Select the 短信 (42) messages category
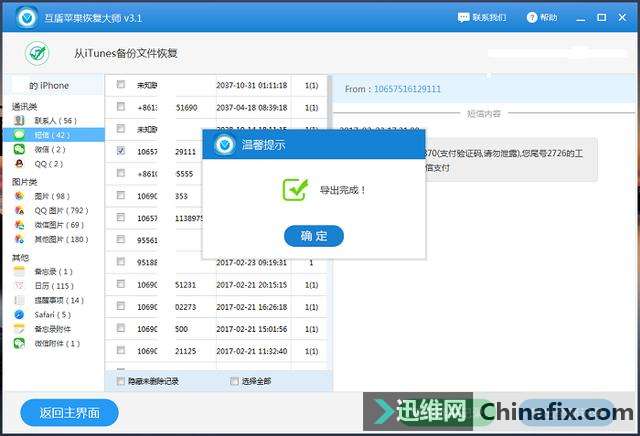This screenshot has height=436, width=640. tap(52, 134)
